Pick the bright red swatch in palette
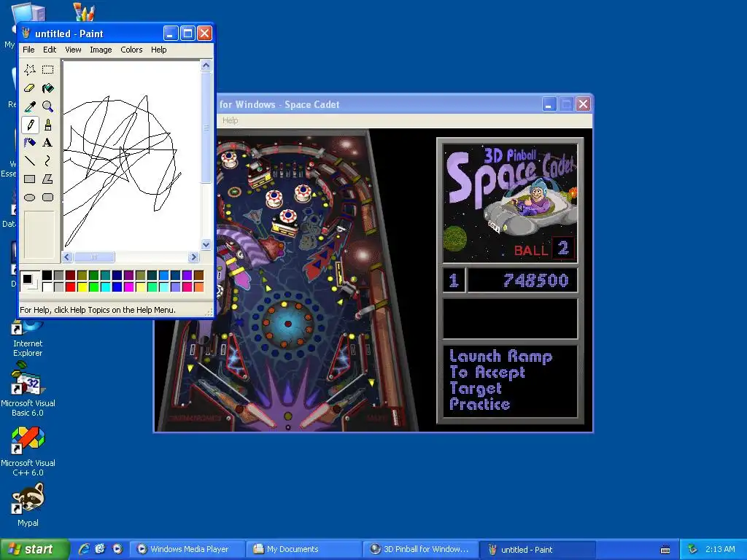Screen dimensions: 747x560 (x=71, y=287)
